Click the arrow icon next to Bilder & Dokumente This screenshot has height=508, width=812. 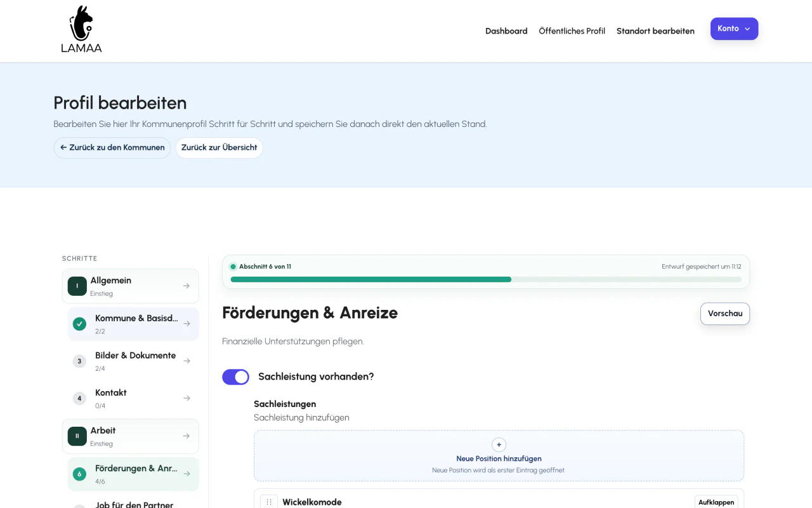pyautogui.click(x=187, y=361)
